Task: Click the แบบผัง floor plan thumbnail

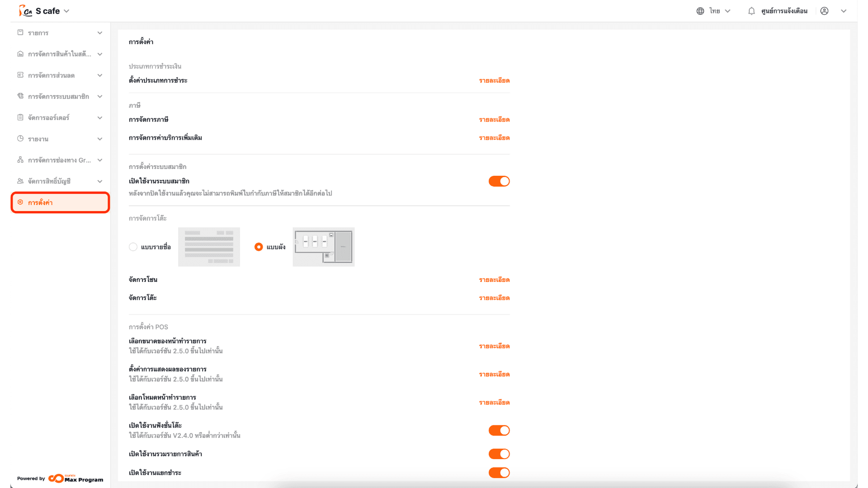Action: pos(323,247)
